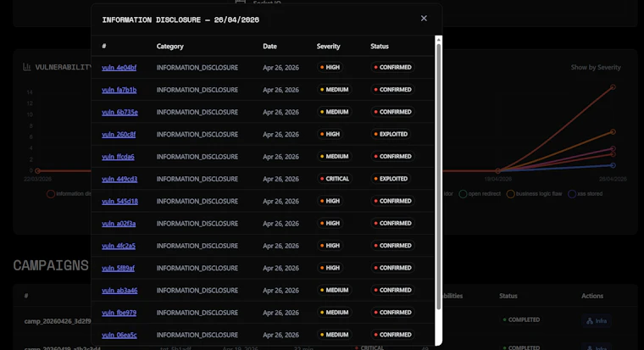Click Show by Severity in the background chart

coord(596,67)
